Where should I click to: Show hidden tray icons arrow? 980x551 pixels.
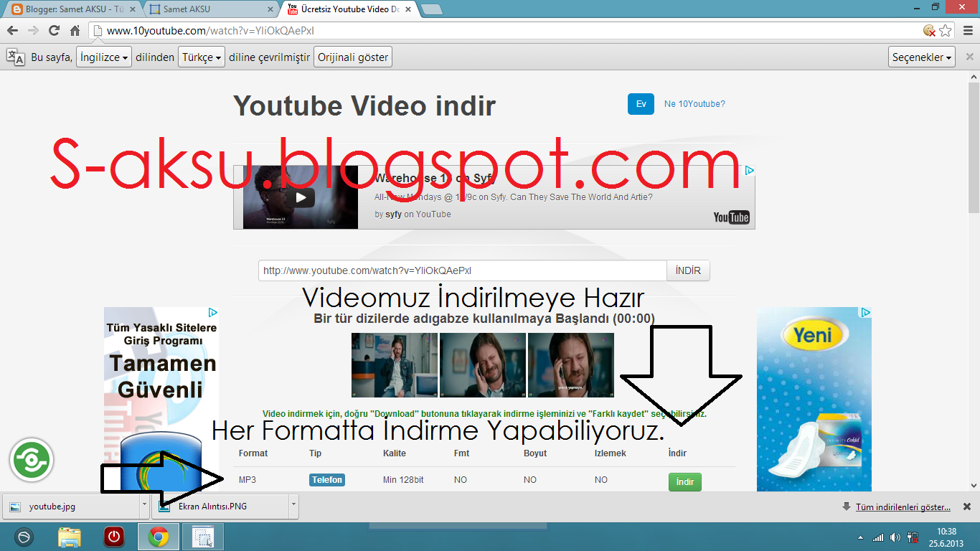860,537
